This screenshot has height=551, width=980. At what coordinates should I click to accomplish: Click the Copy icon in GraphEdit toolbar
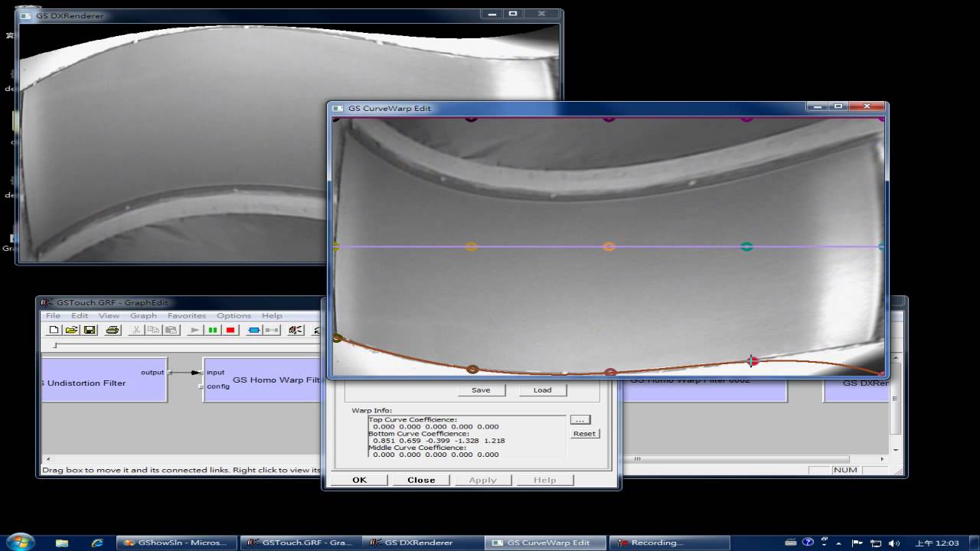coord(153,330)
